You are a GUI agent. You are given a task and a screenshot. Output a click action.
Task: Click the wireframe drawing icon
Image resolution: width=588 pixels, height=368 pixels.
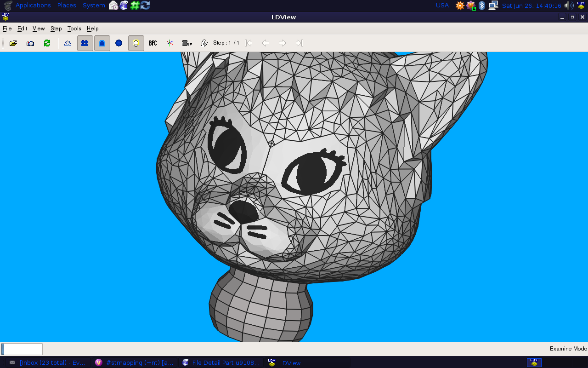(68, 43)
